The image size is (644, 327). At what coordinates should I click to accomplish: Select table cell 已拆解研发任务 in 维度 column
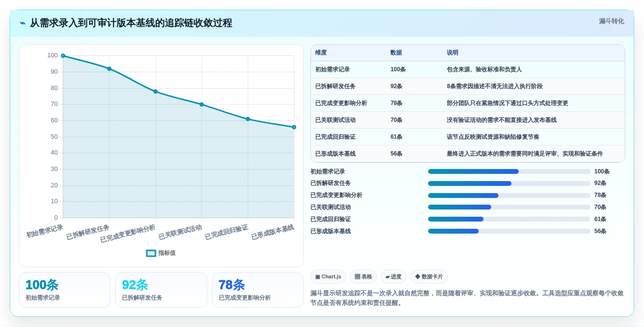349,86
